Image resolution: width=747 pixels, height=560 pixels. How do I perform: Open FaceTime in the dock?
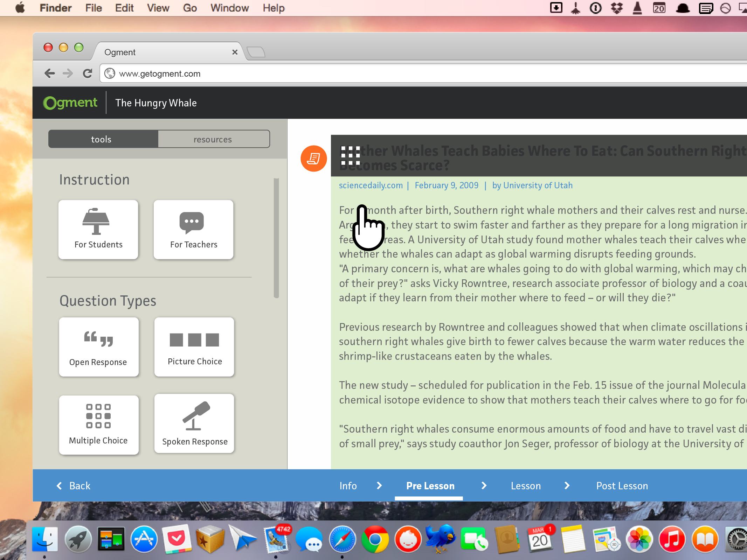[474, 539]
